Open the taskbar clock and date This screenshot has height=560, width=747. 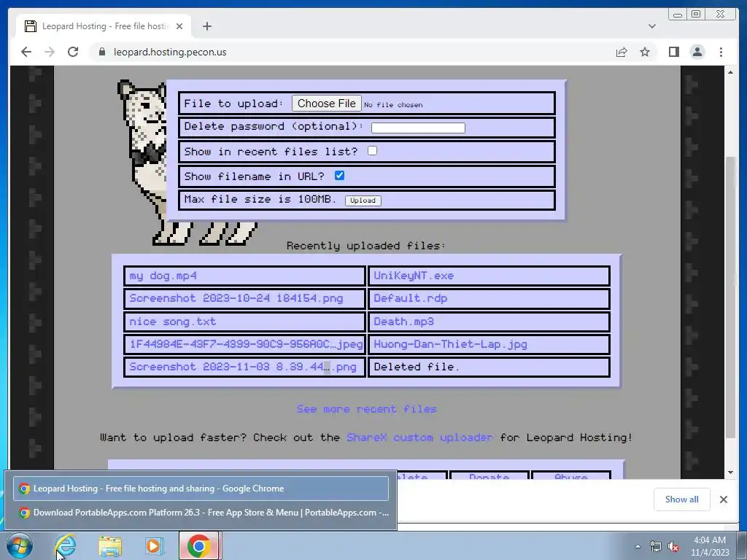click(x=710, y=546)
